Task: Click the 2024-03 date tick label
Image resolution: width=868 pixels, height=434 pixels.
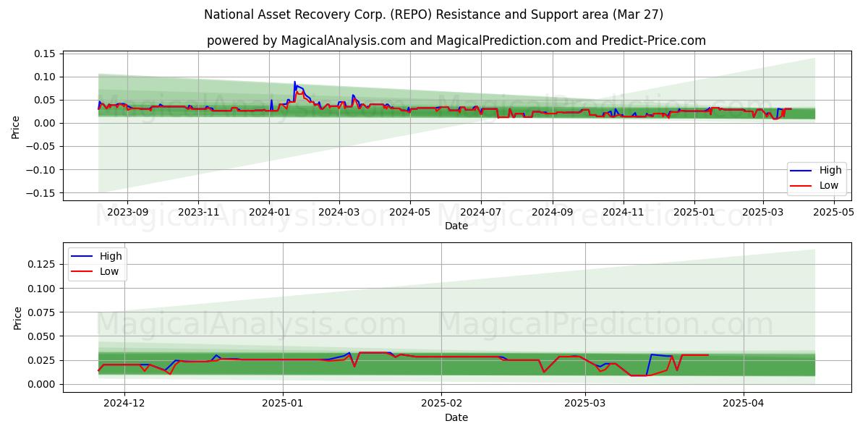Action: tap(339, 212)
